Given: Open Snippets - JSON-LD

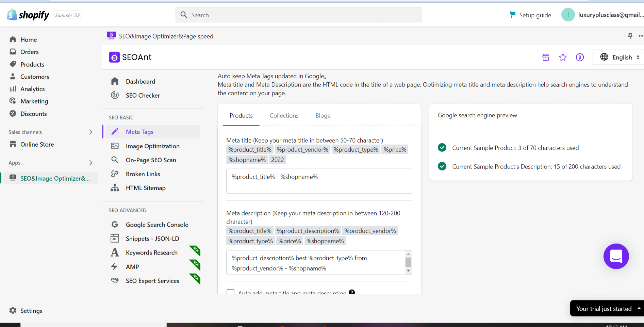Looking at the screenshot, I should pos(152,239).
